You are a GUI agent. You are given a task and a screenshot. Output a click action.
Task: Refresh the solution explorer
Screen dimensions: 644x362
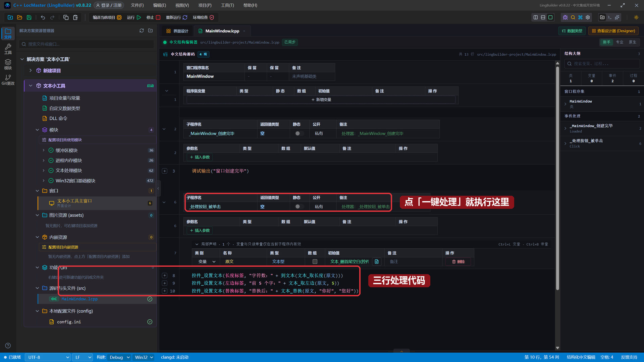[142, 31]
